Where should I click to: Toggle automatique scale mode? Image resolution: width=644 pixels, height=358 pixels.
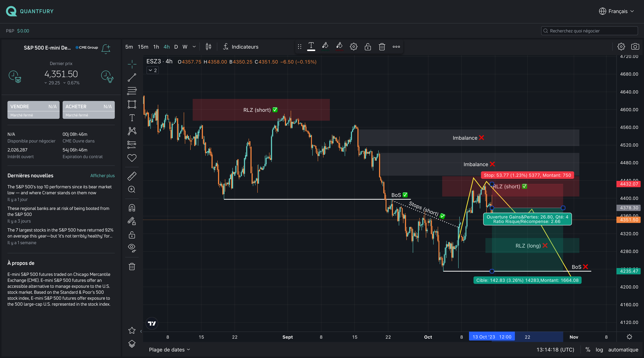[x=623, y=350]
